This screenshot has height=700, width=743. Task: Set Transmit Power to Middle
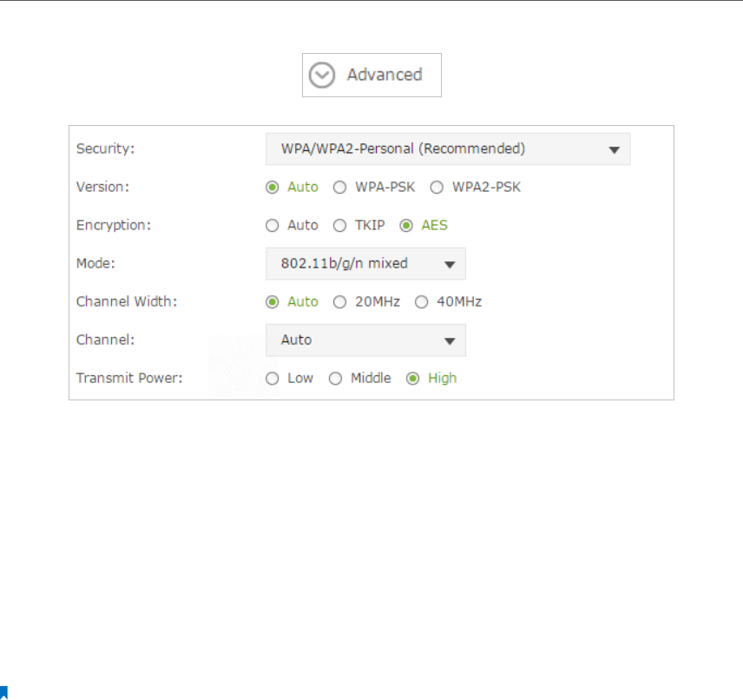pos(335,379)
